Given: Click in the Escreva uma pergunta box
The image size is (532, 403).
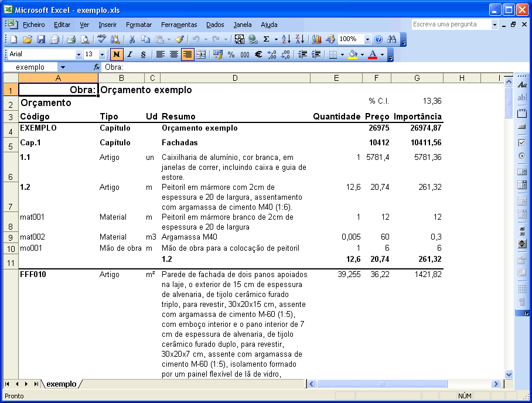Looking at the screenshot, I should click(x=452, y=25).
